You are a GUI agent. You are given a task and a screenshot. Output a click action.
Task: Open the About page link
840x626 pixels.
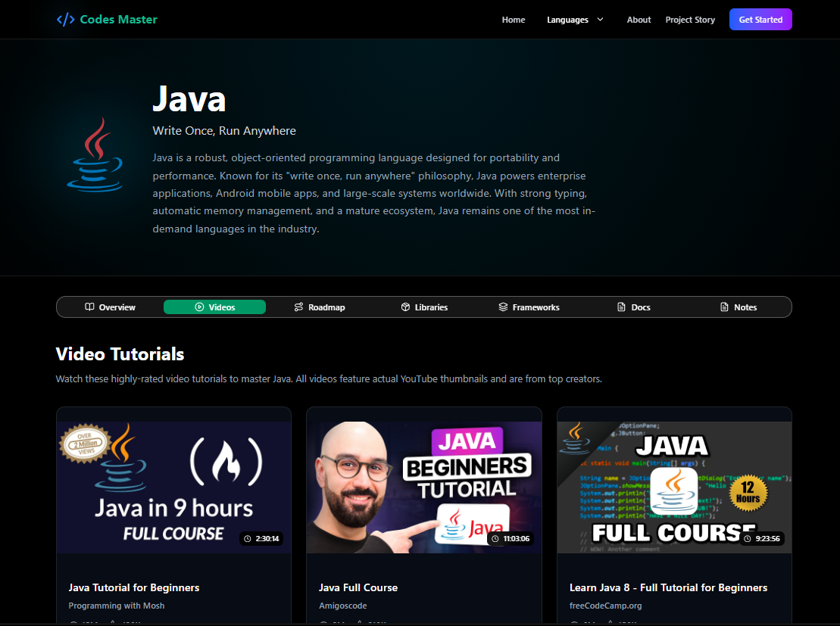[639, 20]
